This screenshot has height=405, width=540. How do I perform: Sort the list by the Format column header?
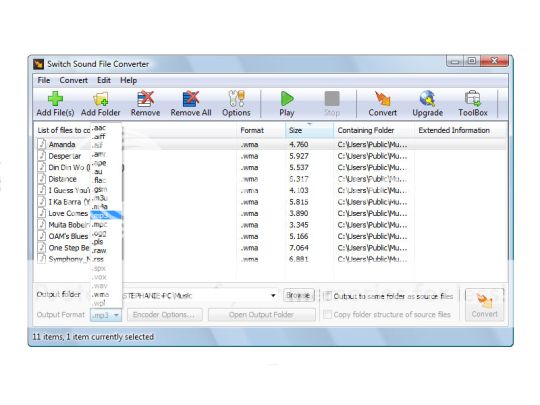point(261,130)
